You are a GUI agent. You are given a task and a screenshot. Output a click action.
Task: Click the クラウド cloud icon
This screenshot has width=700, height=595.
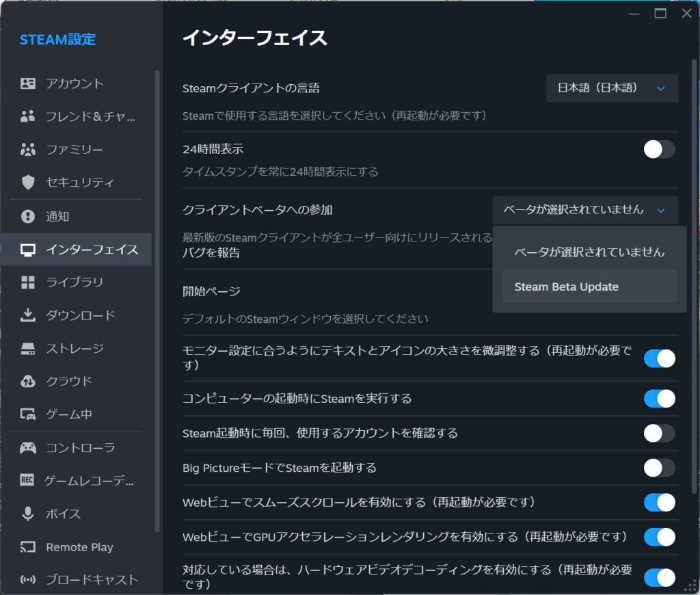coord(27,382)
